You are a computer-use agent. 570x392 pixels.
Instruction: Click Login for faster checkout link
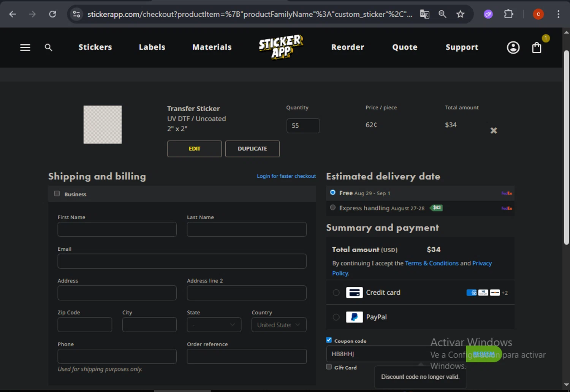coord(286,176)
